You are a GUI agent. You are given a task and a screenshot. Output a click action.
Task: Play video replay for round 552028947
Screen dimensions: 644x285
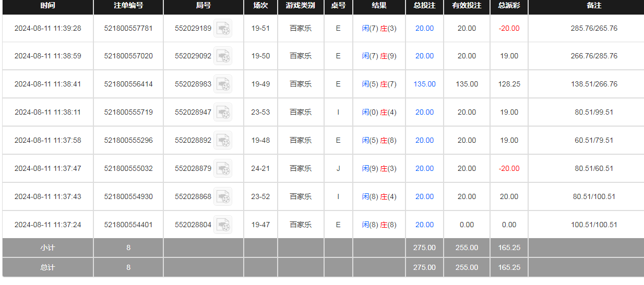223,113
